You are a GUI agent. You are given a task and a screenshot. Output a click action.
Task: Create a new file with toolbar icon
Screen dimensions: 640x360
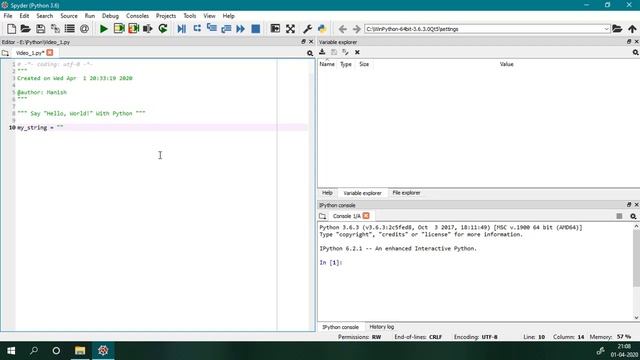[x=11, y=29]
